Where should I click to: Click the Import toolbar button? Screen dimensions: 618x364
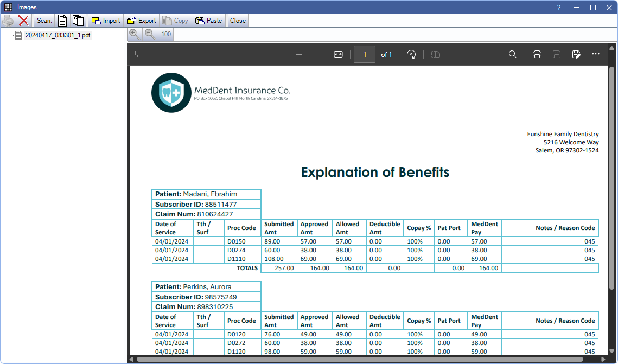[x=106, y=21]
